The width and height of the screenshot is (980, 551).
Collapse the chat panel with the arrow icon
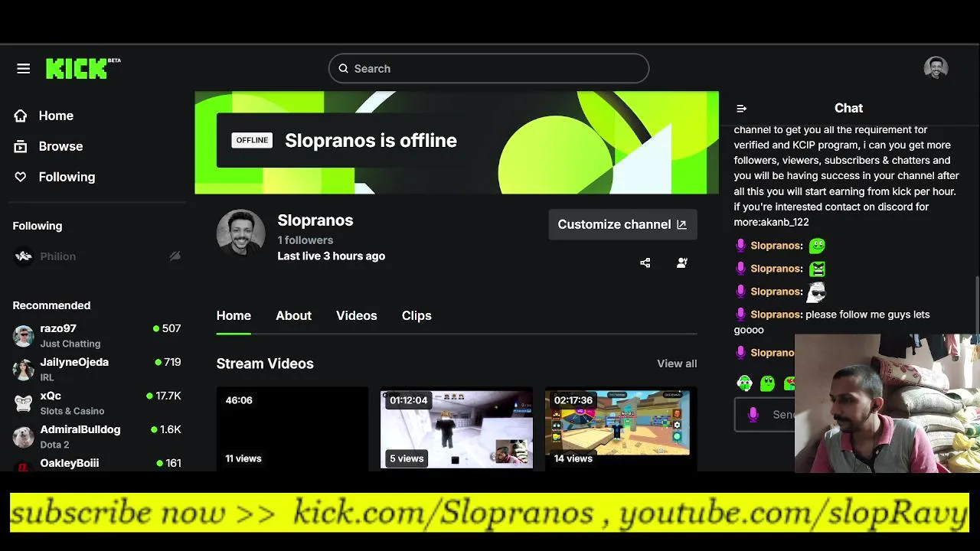(741, 109)
